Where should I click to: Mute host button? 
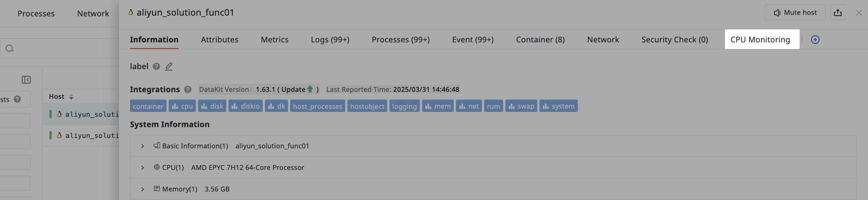point(795,13)
